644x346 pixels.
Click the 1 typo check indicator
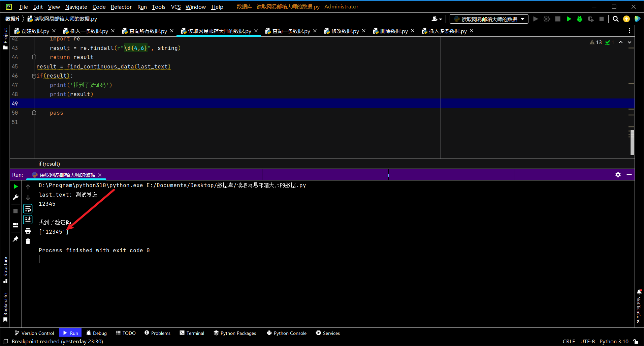pyautogui.click(x=610, y=42)
